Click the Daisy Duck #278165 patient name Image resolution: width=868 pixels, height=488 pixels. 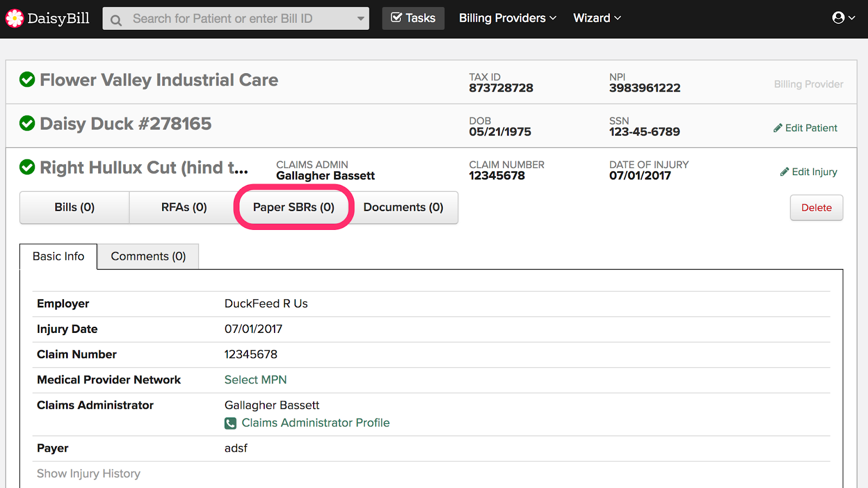[x=126, y=124]
